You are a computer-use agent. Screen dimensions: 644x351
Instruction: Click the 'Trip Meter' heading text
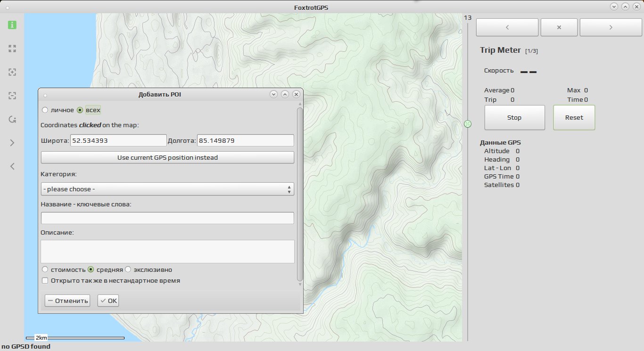500,50
